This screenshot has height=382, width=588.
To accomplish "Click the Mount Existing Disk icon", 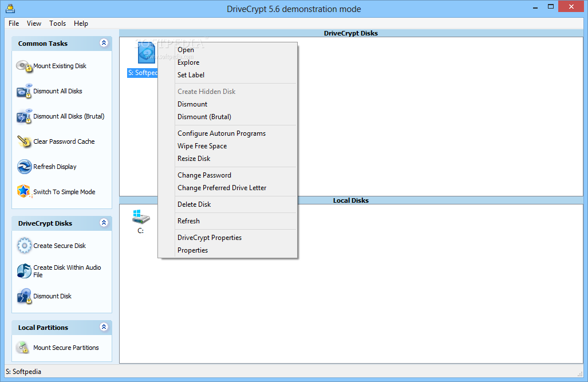I will coord(24,66).
